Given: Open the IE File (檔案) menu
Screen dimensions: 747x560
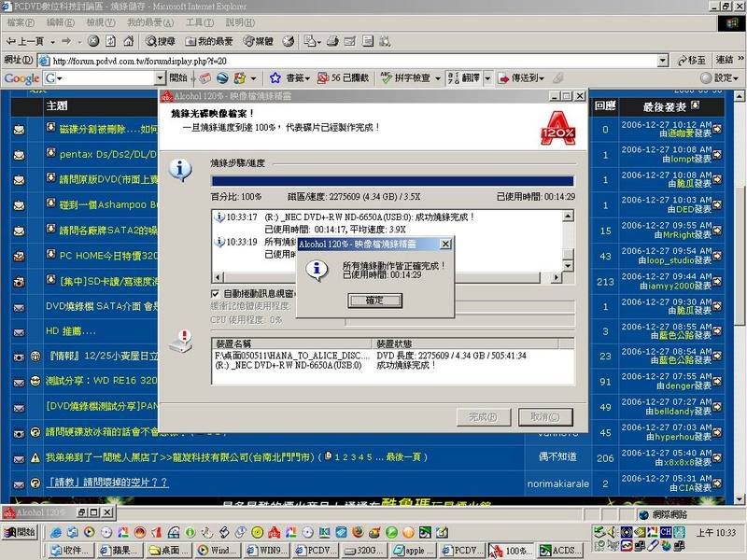Looking at the screenshot, I should [21, 21].
